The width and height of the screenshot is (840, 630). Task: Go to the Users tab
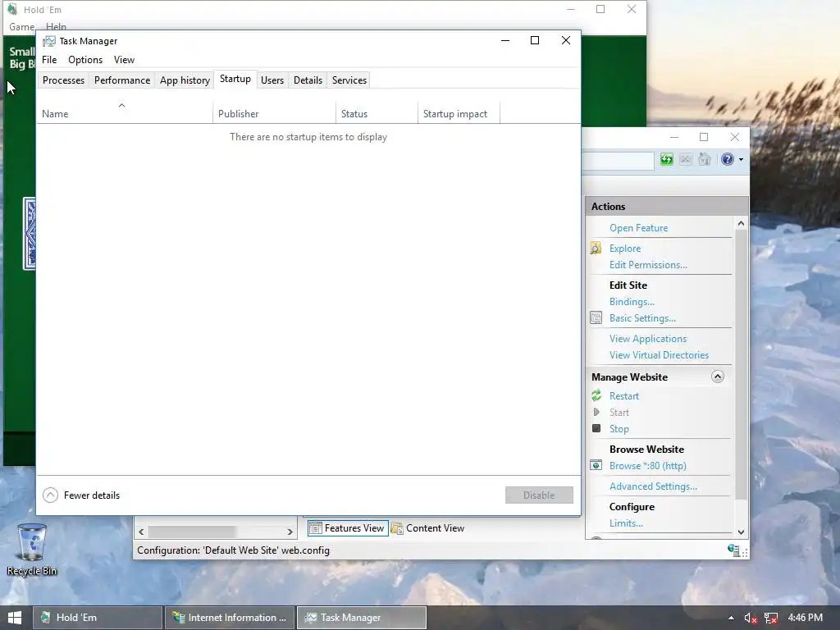[272, 80]
